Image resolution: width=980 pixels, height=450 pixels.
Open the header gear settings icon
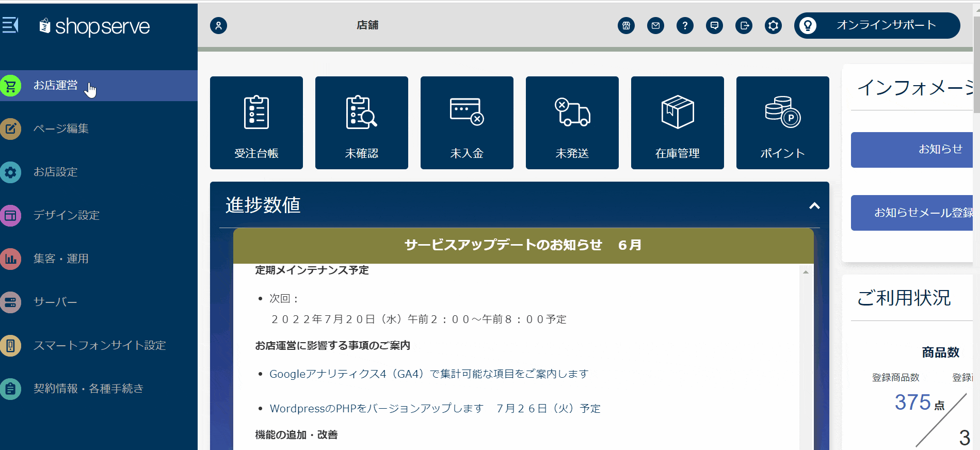(x=773, y=25)
